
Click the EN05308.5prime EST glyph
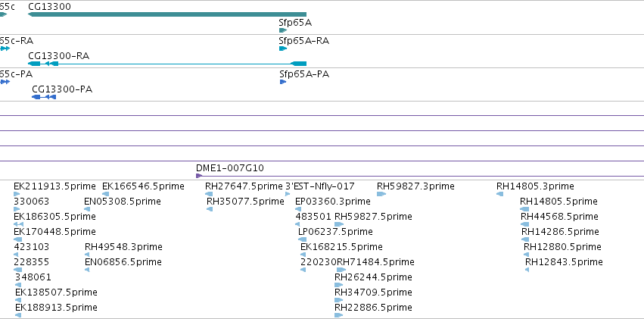pyautogui.click(x=87, y=209)
